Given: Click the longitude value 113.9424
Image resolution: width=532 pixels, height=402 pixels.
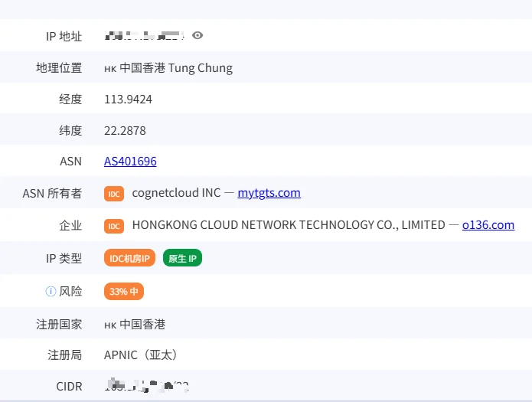Looking at the screenshot, I should click(x=129, y=99).
